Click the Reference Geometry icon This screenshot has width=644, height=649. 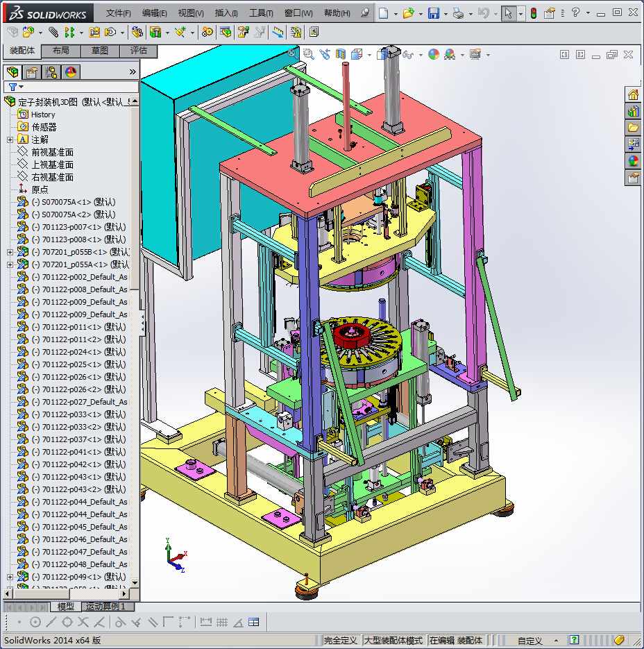tap(181, 32)
